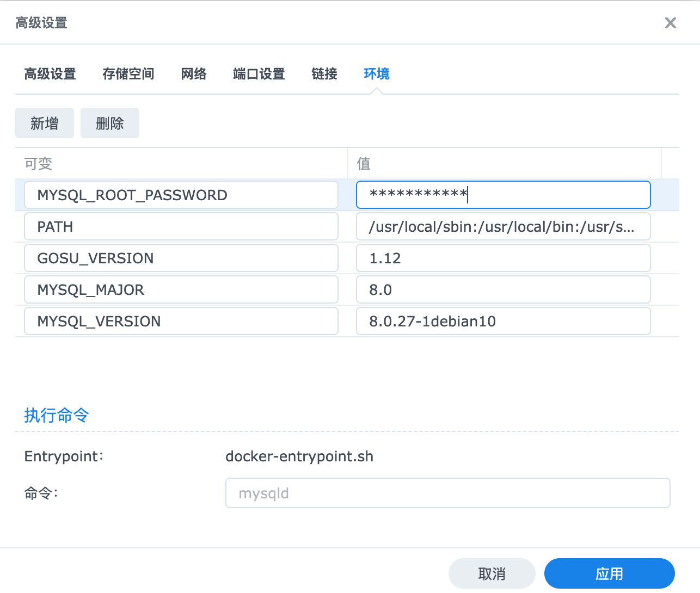Click the 执行命令 section heading

pos(57,415)
